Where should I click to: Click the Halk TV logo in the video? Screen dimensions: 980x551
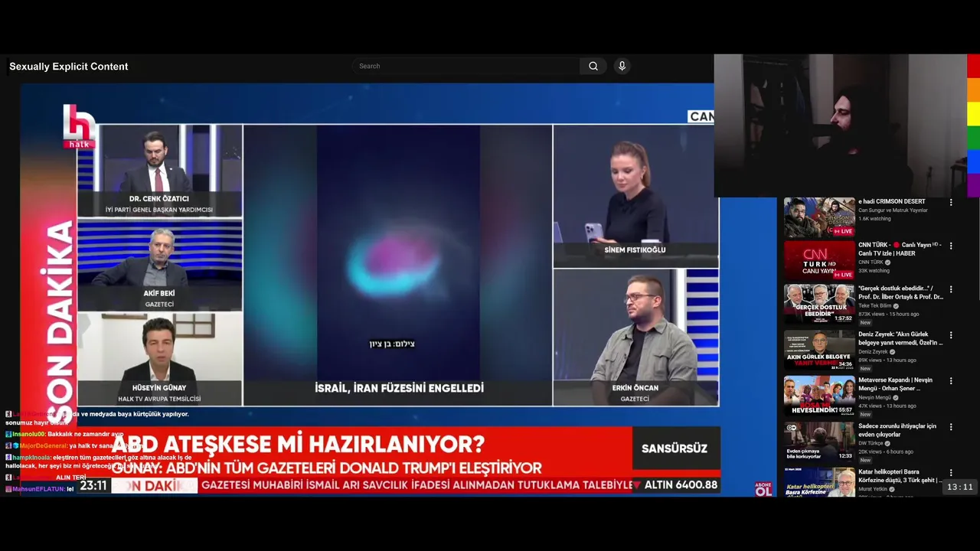click(80, 126)
